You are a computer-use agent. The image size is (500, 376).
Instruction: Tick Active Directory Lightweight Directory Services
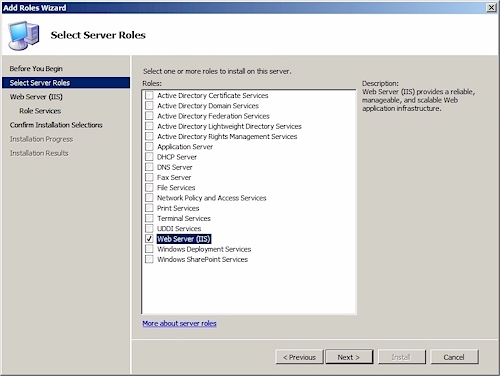pyautogui.click(x=149, y=126)
